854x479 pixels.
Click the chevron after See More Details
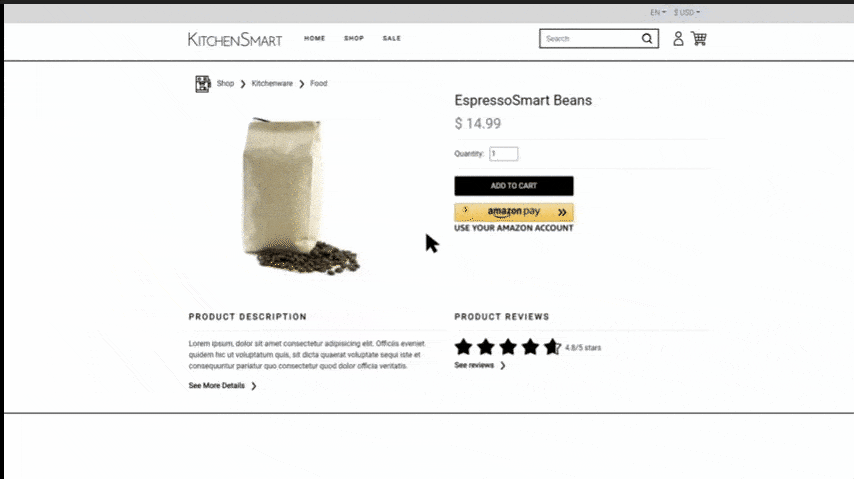pos(254,386)
